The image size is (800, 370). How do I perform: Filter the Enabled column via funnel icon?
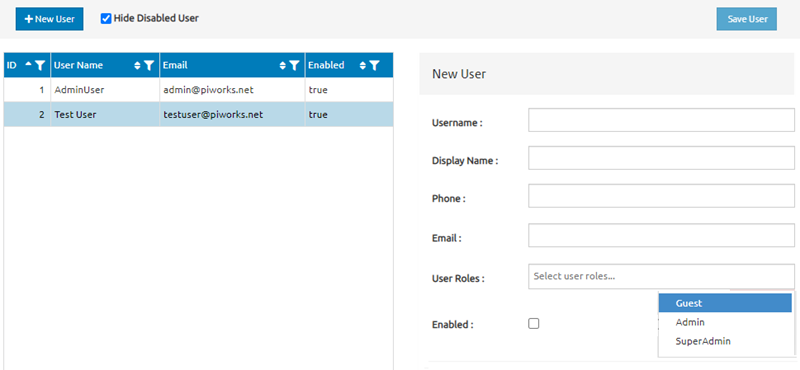374,65
